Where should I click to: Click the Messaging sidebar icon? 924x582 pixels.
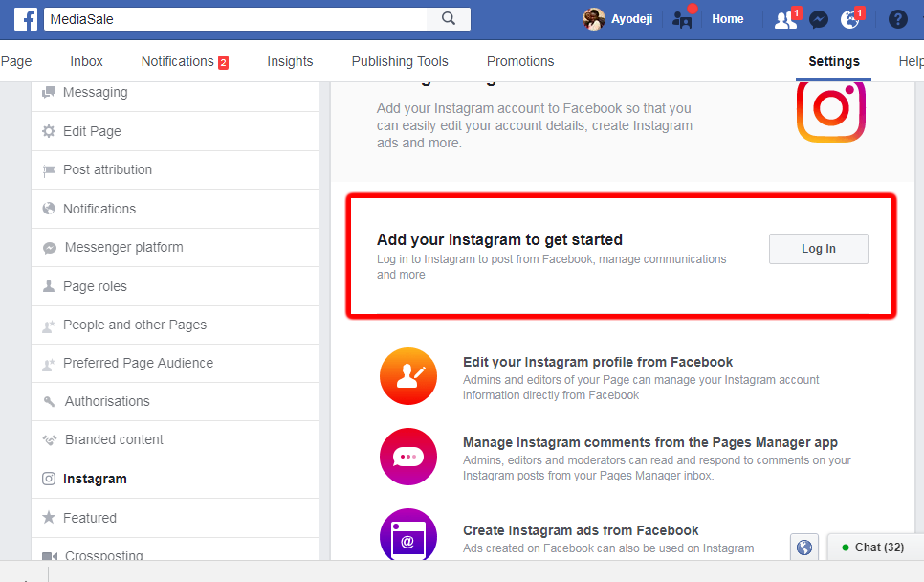click(49, 92)
